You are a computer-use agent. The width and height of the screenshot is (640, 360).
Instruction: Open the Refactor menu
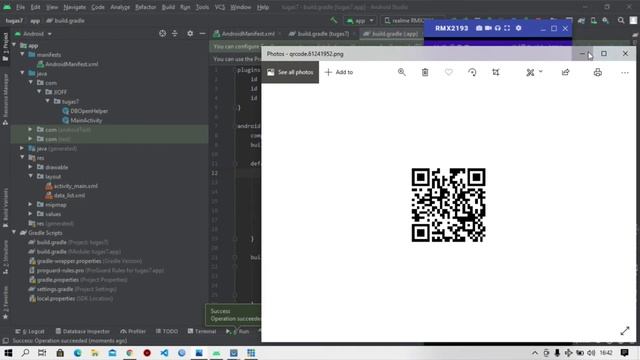point(146,7)
